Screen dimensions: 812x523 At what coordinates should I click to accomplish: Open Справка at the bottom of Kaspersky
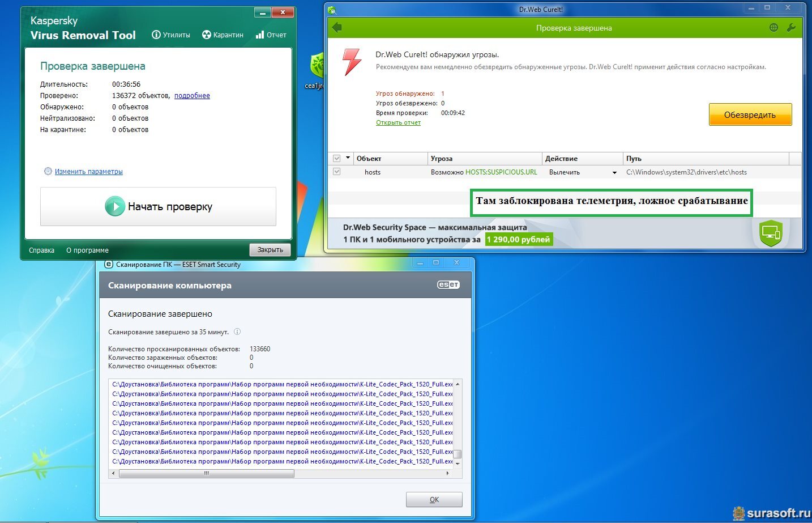[x=42, y=250]
